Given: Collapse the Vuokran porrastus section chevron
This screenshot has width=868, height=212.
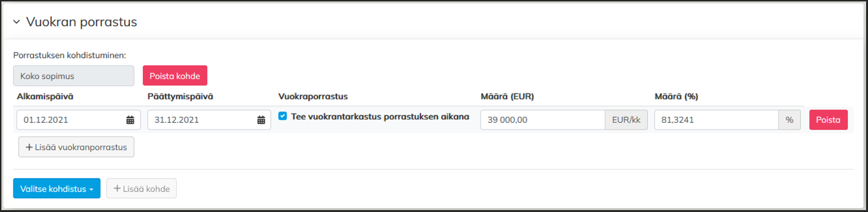Looking at the screenshot, I should [17, 22].
